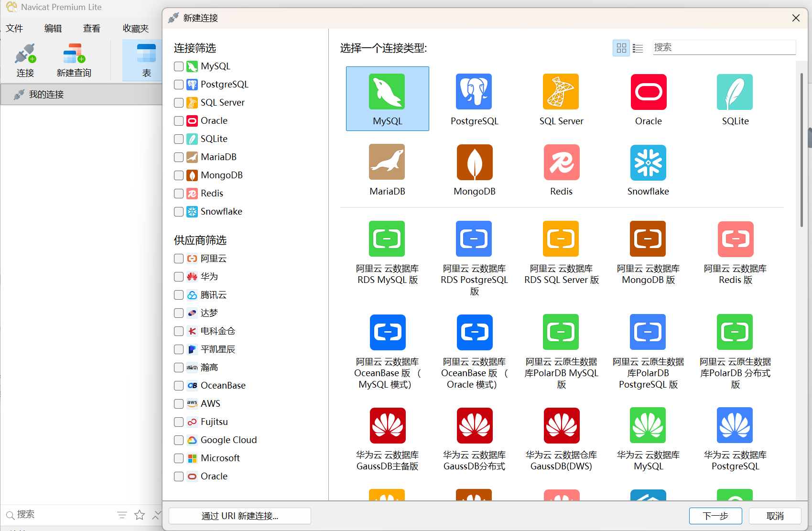Click 通过 URI 新建连接 button
Viewport: 812px width, 531px height.
tap(240, 516)
